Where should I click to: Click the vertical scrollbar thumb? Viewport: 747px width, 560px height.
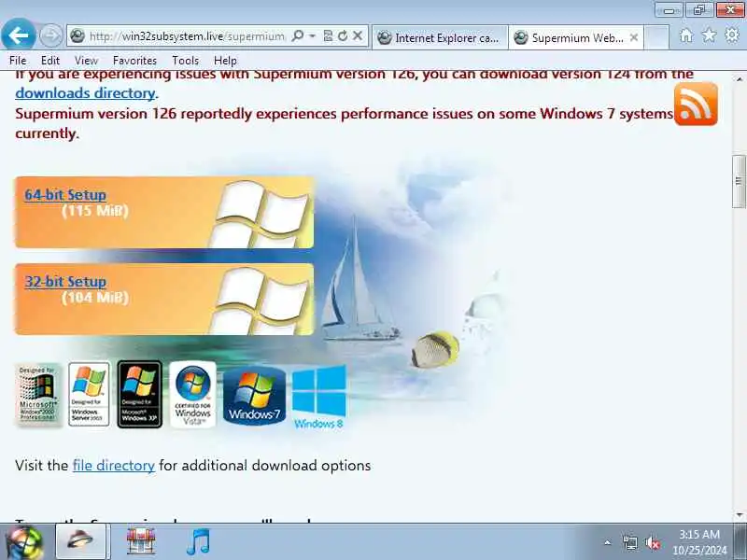click(740, 181)
